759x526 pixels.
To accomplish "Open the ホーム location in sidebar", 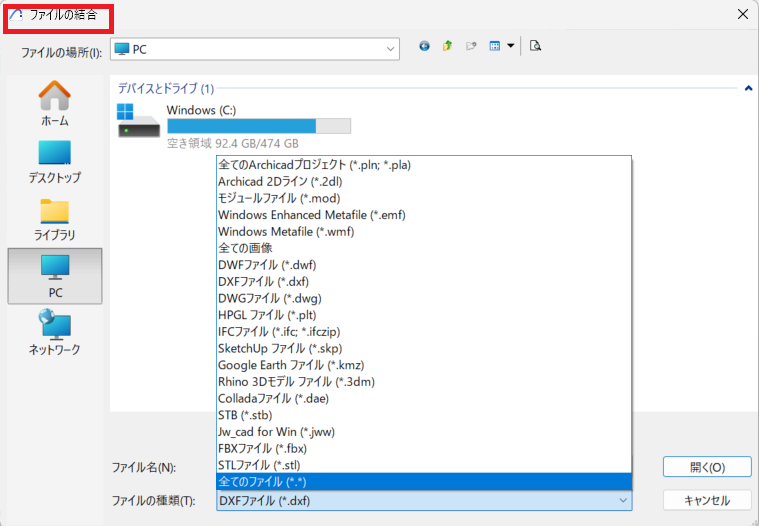I will (55, 103).
